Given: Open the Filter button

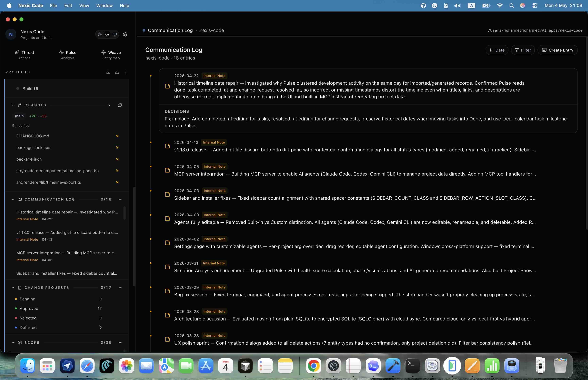Looking at the screenshot, I should pos(523,50).
